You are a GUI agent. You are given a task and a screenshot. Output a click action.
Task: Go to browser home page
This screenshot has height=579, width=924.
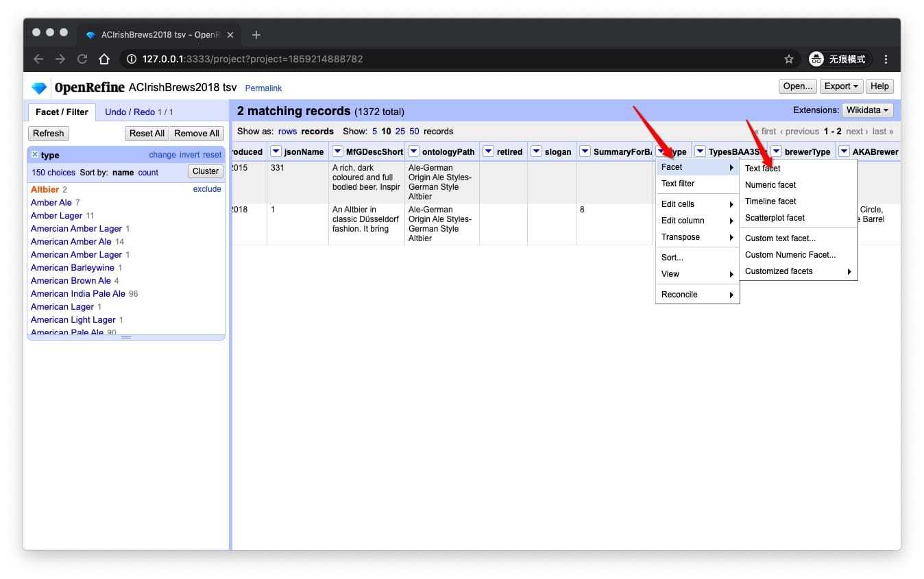tap(104, 59)
